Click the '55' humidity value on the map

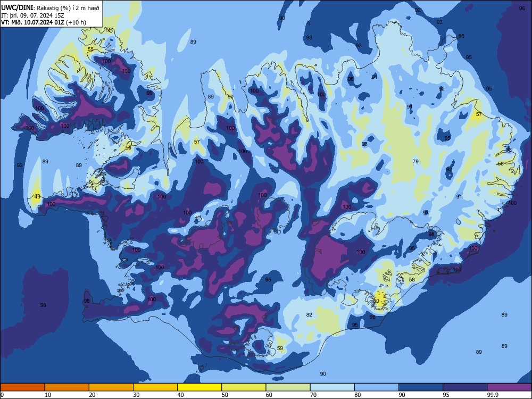click(90, 49)
